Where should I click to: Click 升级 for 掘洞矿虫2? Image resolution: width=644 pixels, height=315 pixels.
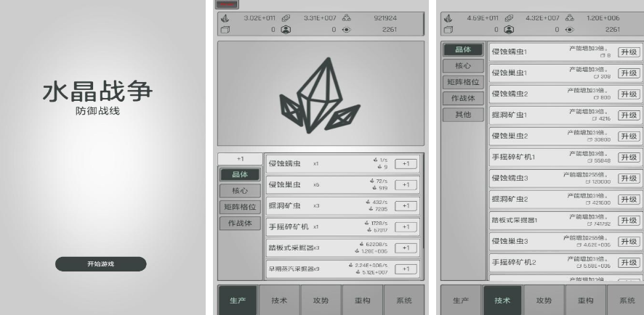pos(629,200)
